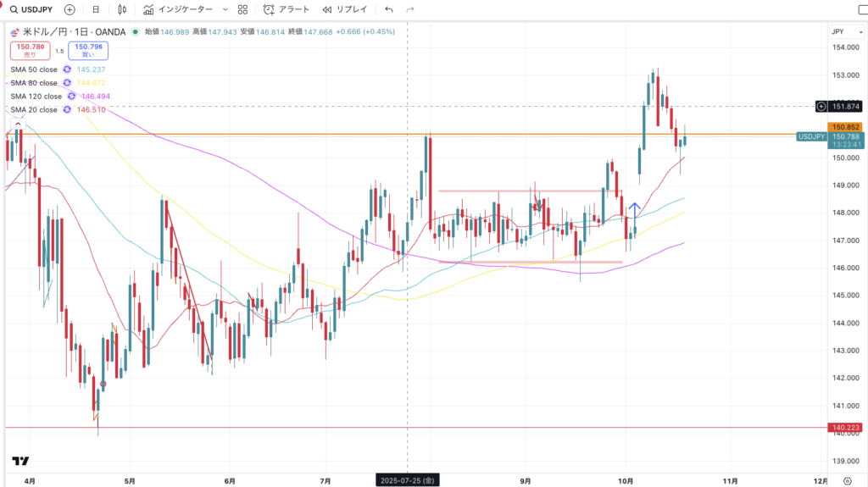Click the SMA 20 close legend item
The height and width of the screenshot is (487, 868).
tap(34, 110)
